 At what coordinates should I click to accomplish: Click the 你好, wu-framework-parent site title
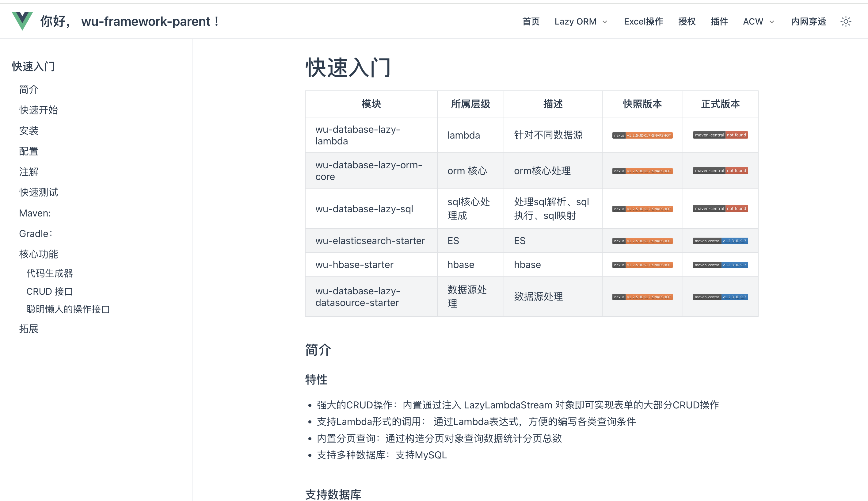130,21
